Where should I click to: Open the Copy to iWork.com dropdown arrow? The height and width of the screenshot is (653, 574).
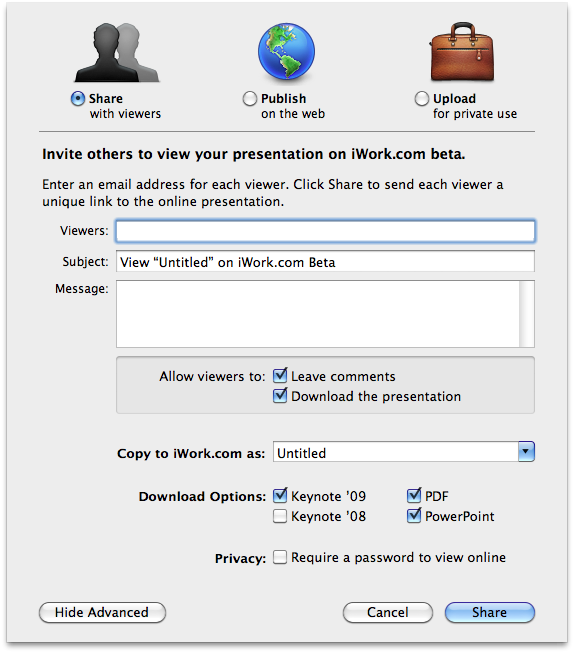coord(527,452)
